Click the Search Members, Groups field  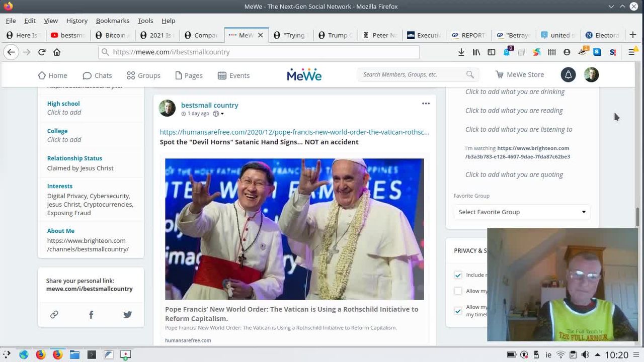pos(413,75)
